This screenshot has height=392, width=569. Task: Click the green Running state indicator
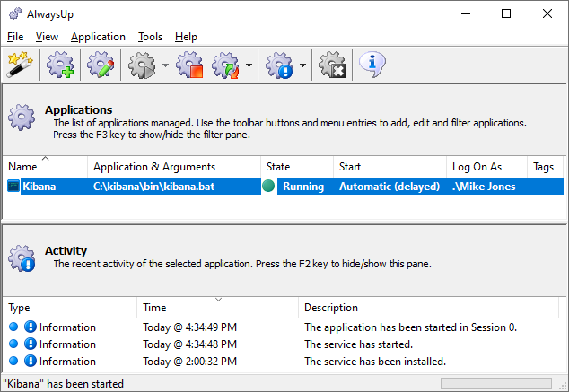pyautogui.click(x=268, y=186)
